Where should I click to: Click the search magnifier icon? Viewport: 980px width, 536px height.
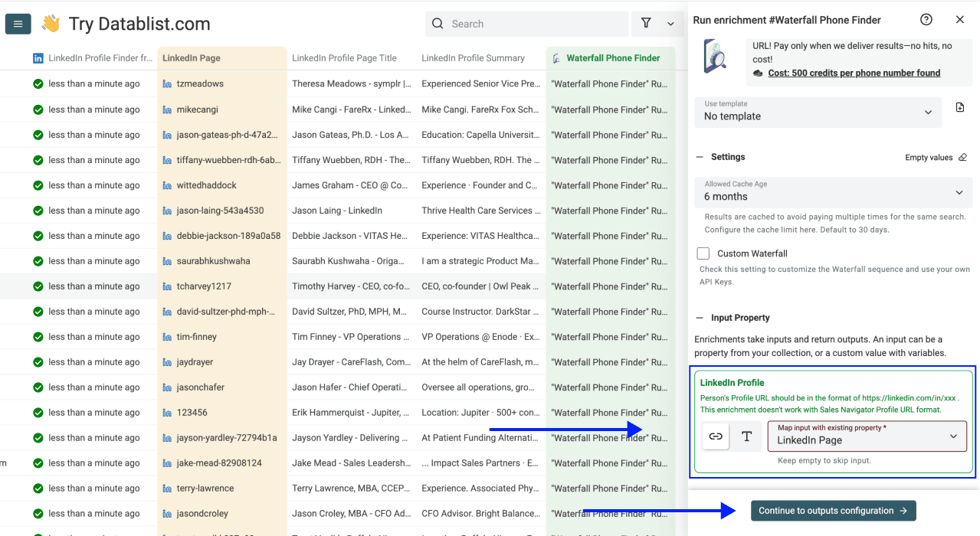point(437,24)
